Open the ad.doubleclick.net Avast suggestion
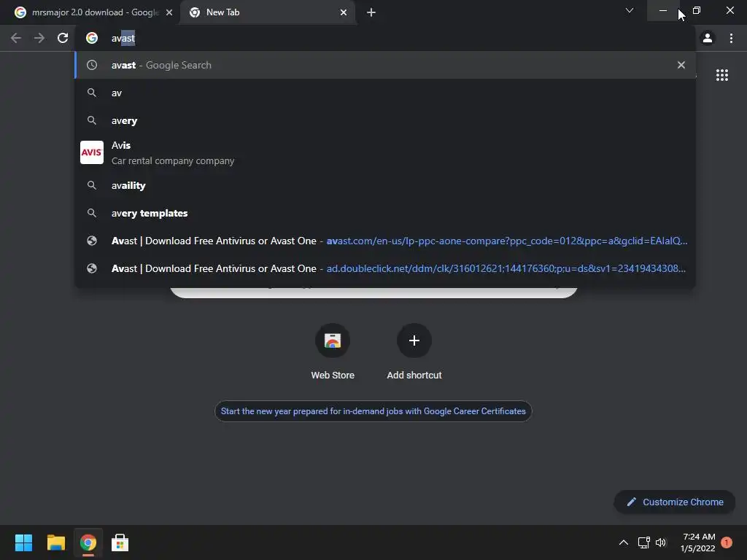The width and height of the screenshot is (747, 560). click(x=385, y=268)
